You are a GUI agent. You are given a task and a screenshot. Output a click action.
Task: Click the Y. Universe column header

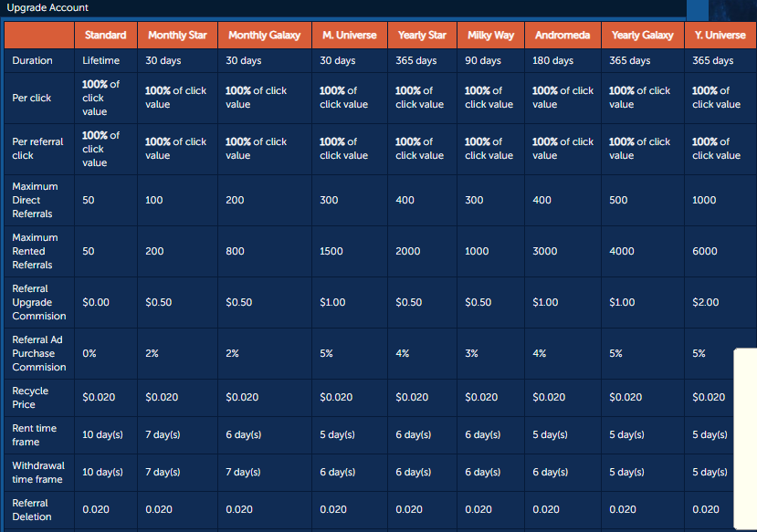pyautogui.click(x=720, y=36)
